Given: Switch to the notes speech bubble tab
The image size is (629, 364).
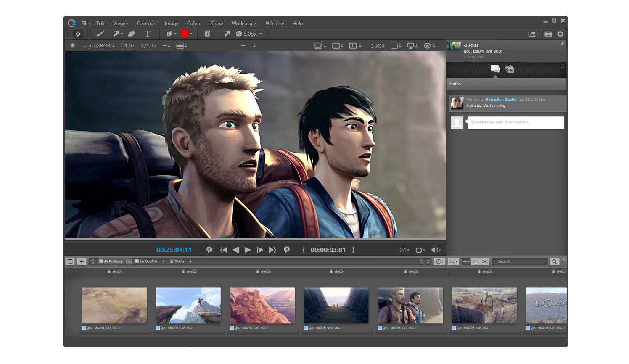Looking at the screenshot, I should (495, 69).
